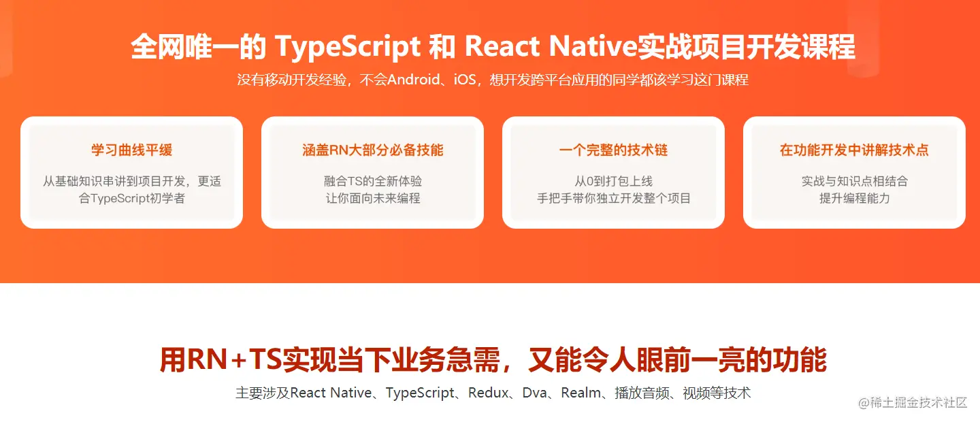Click the 一个完整的技术链 card title
The image size is (980, 422).
pos(613,150)
